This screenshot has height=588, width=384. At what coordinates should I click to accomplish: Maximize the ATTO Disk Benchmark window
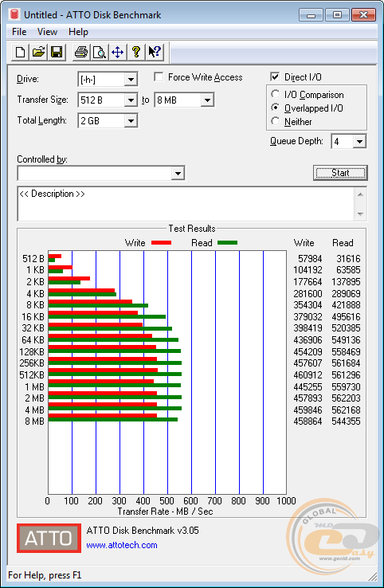point(337,15)
